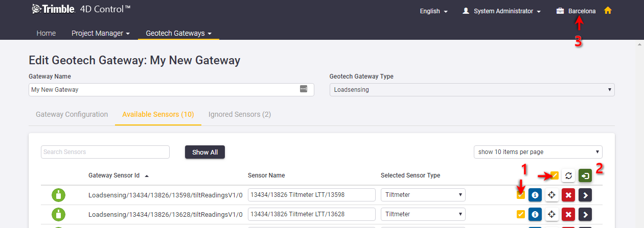Click the Show All button
This screenshot has height=228, width=644.
click(x=205, y=152)
